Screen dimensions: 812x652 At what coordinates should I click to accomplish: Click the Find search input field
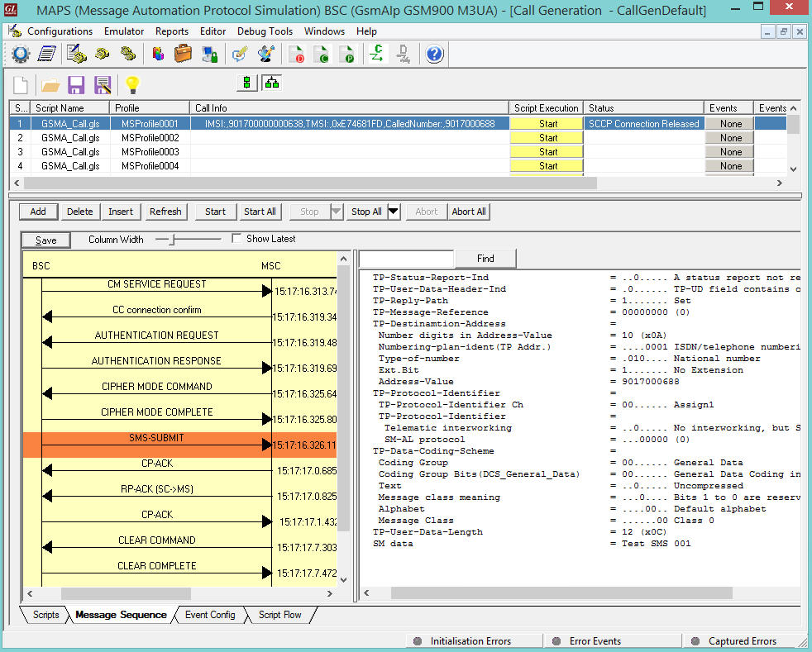(407, 259)
